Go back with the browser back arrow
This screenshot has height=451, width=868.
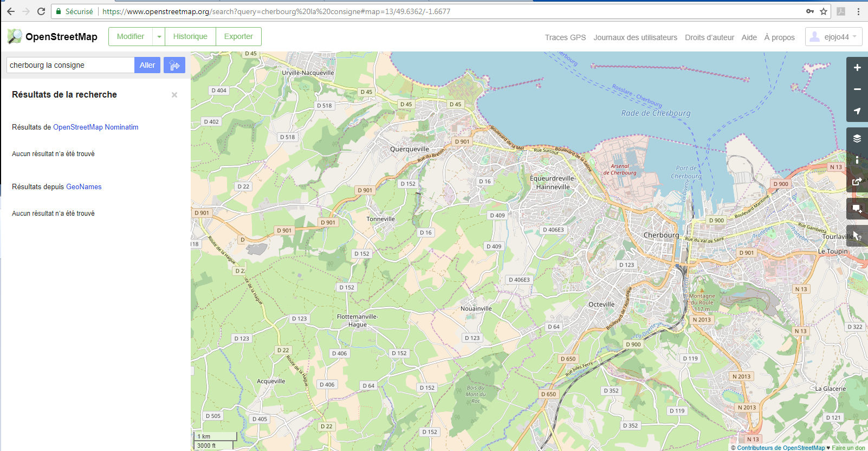tap(11, 11)
